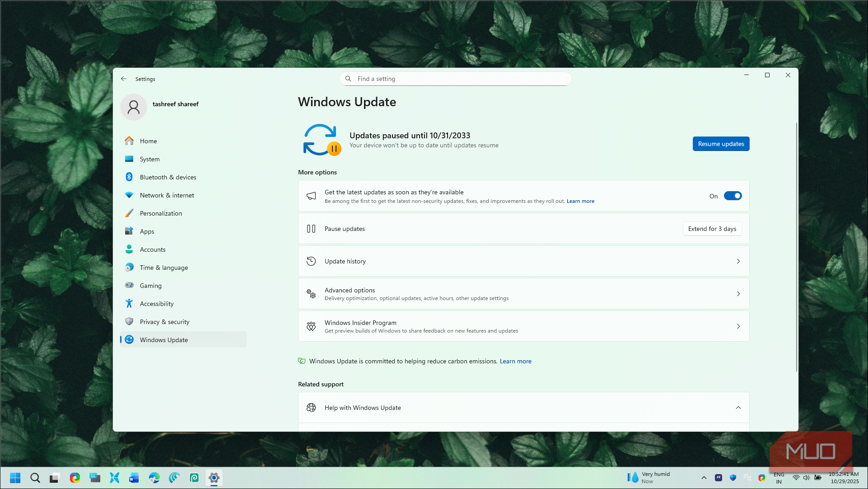Screen dimensions: 868x489
Task: Open Learn more link about carbon emissions
Action: coord(515,361)
